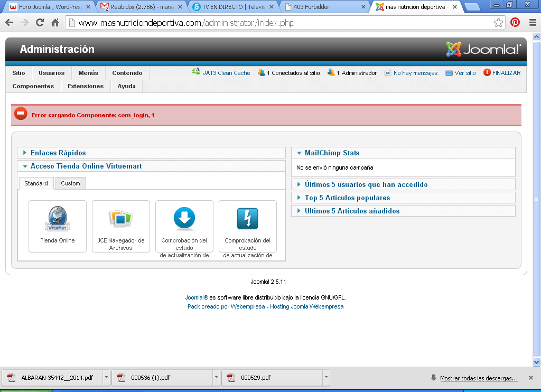
Task: Close the TV EN DIRECTO tab
Action: [x=272, y=7]
